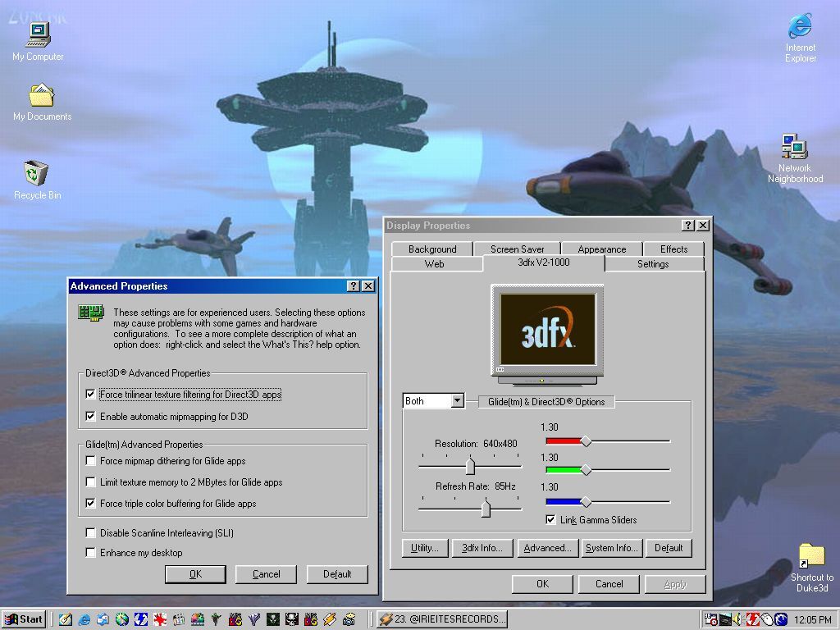Click the red gamma slider handle
Image resolution: width=840 pixels, height=630 pixels.
point(586,441)
